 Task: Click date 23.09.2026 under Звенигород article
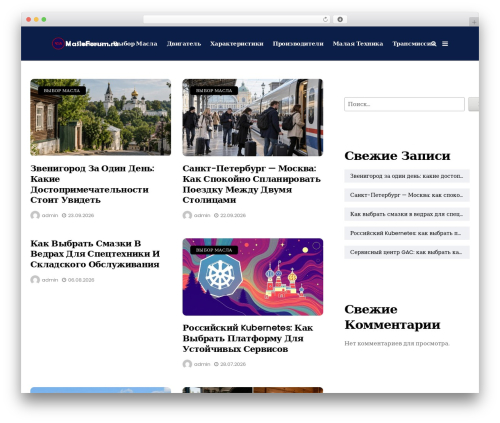[81, 215]
